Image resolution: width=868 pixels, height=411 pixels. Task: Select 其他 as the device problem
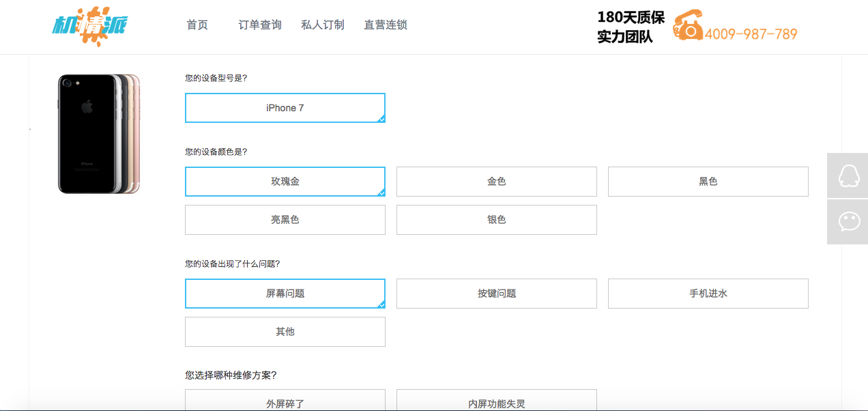pyautogui.click(x=285, y=332)
